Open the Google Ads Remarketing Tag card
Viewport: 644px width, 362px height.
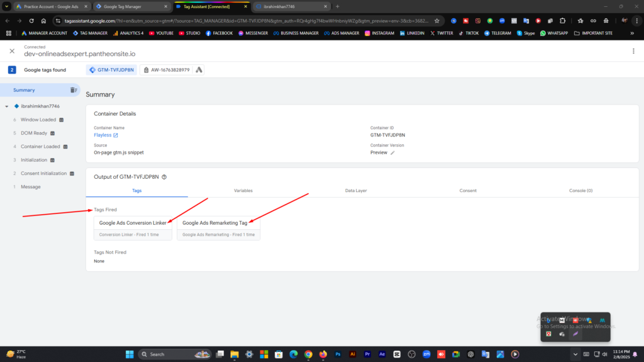pos(218,228)
